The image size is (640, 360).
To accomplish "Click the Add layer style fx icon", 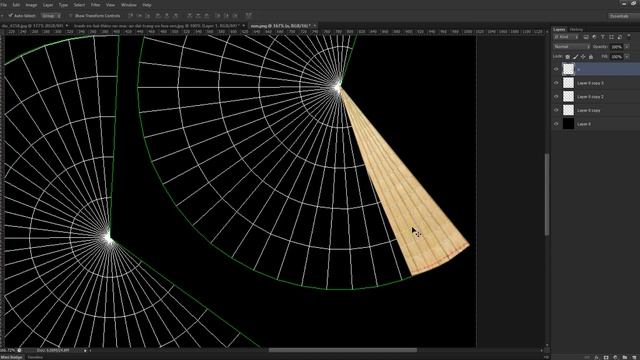I will point(597,357).
